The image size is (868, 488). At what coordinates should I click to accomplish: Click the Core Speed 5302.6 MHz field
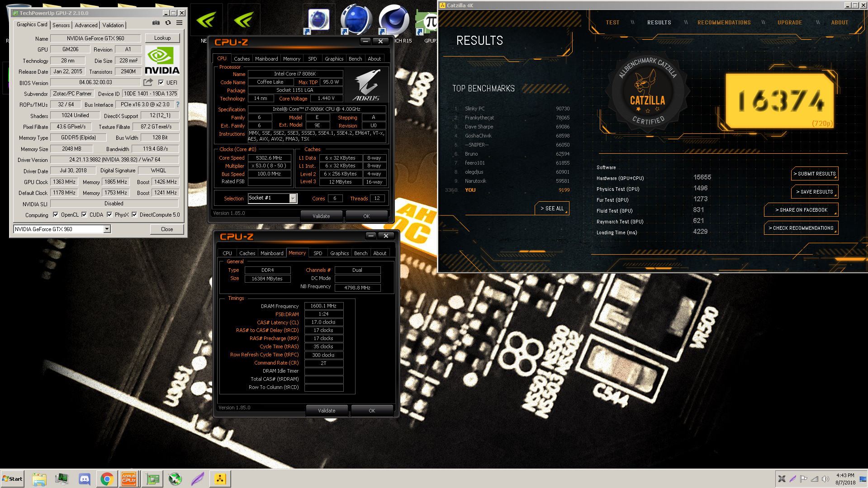tap(269, 158)
